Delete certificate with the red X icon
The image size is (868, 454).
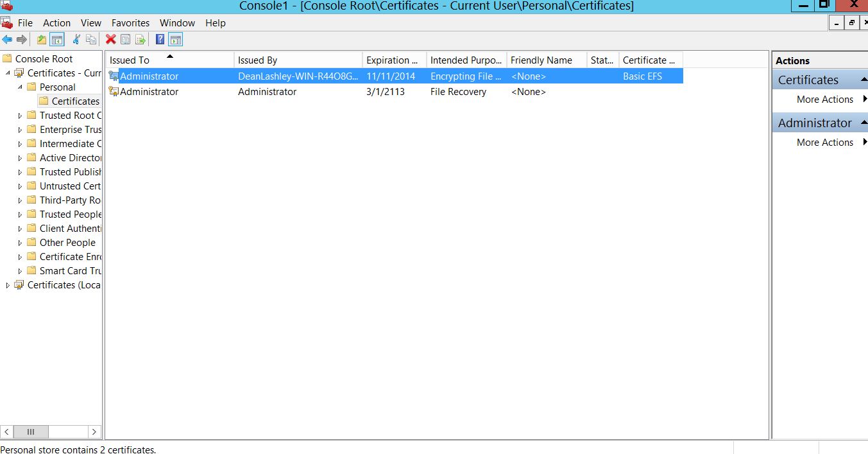(111, 40)
